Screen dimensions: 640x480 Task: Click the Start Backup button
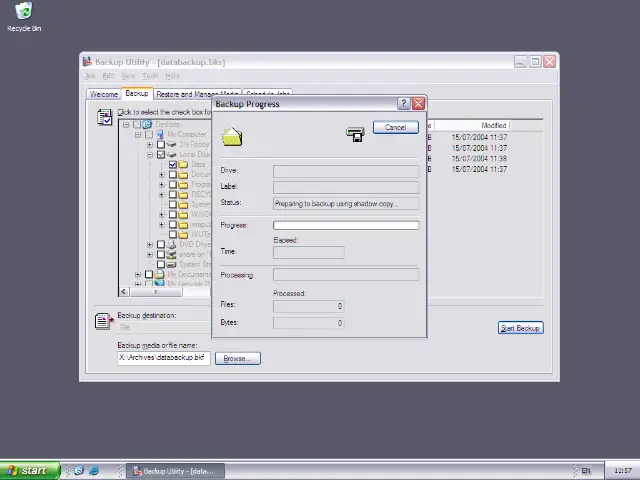pyautogui.click(x=520, y=328)
